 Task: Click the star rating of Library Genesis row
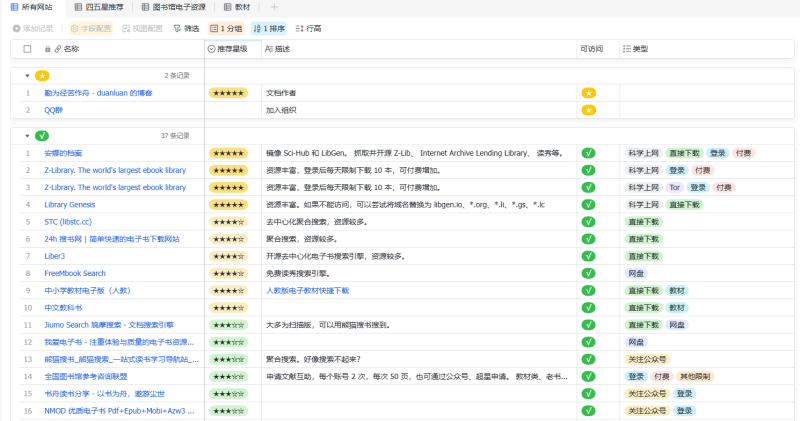click(x=228, y=205)
